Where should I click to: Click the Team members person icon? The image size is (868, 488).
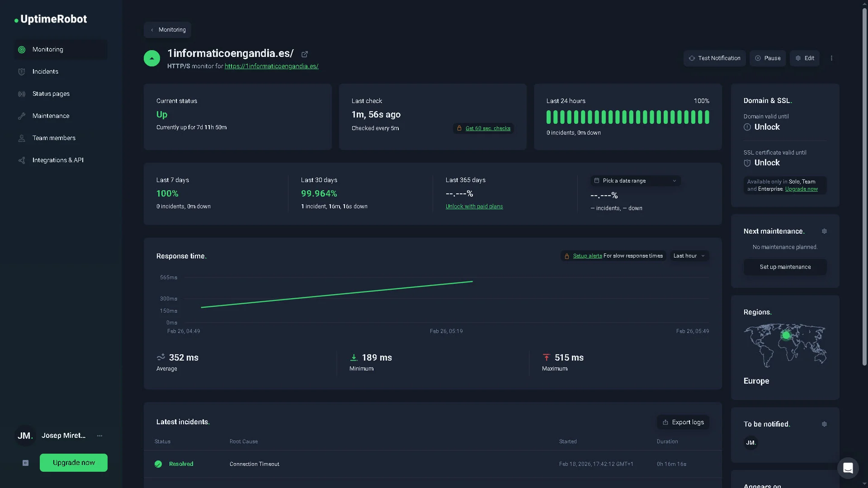coord(22,138)
